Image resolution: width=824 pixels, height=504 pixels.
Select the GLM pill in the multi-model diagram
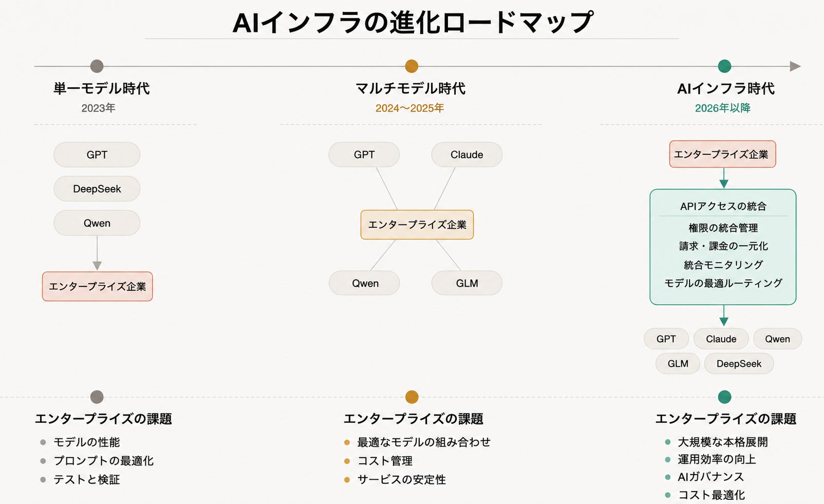(x=466, y=283)
